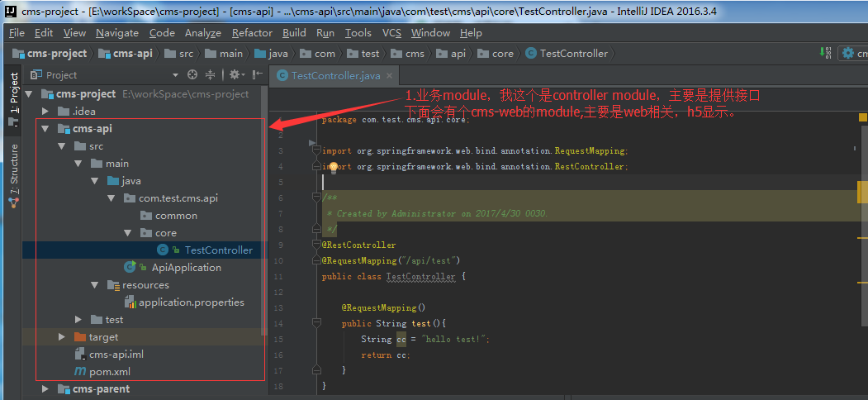Expand the cms-parent module
This screenshot has width=868, height=400.
pyautogui.click(x=45, y=389)
